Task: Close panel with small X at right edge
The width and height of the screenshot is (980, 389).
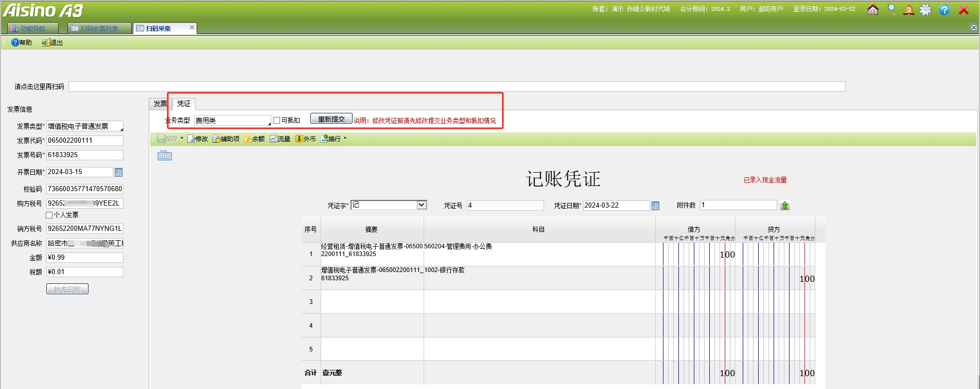Action: coord(974,28)
